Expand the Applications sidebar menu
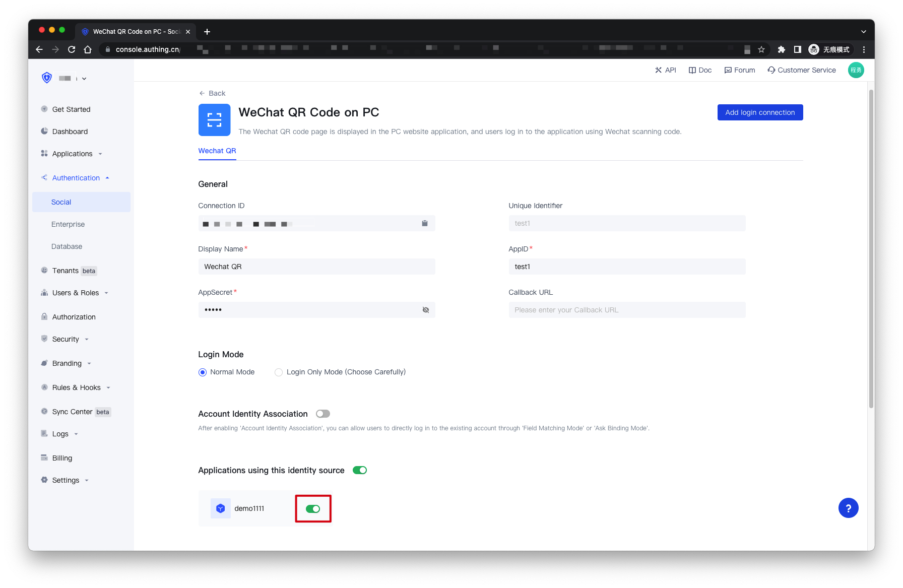 73,154
